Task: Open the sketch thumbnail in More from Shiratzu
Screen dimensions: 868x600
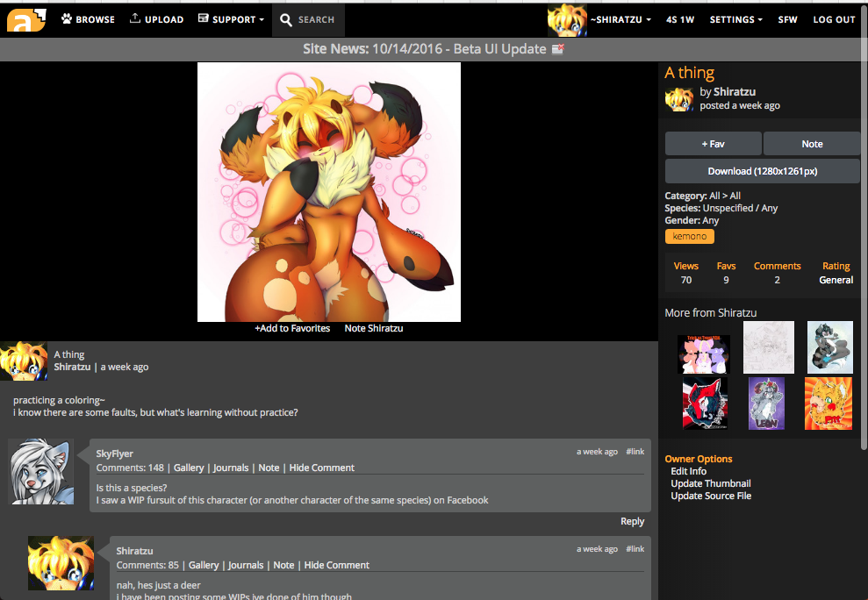Action: 768,347
